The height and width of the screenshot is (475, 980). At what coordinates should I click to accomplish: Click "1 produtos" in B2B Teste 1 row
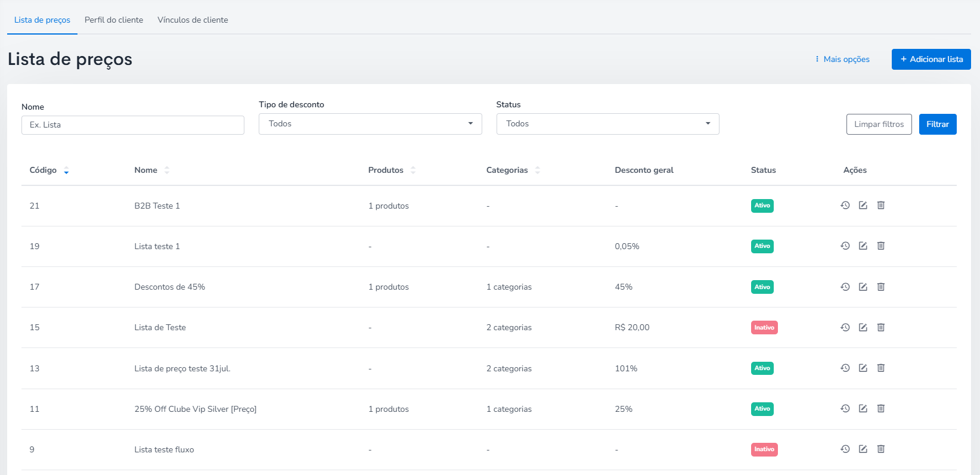(x=389, y=206)
